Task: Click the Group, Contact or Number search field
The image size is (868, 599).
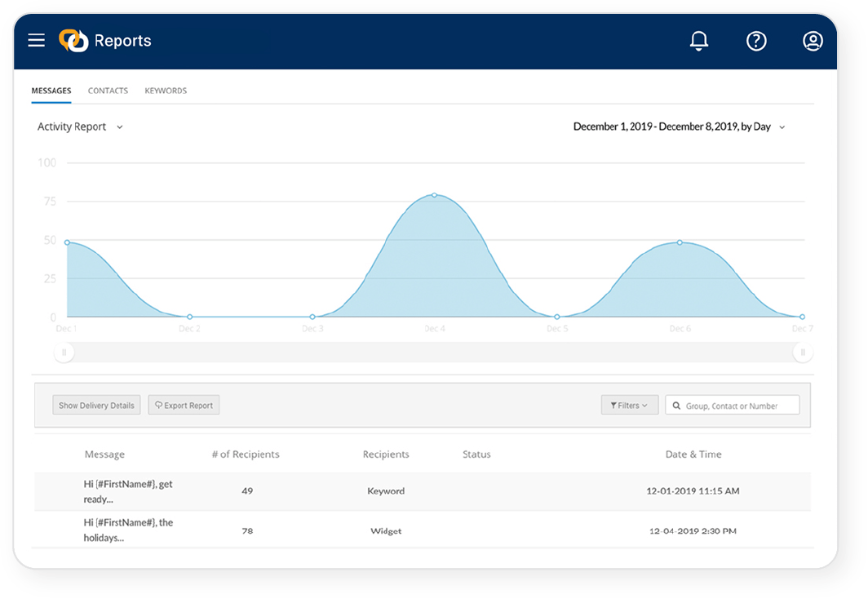Action: point(733,406)
